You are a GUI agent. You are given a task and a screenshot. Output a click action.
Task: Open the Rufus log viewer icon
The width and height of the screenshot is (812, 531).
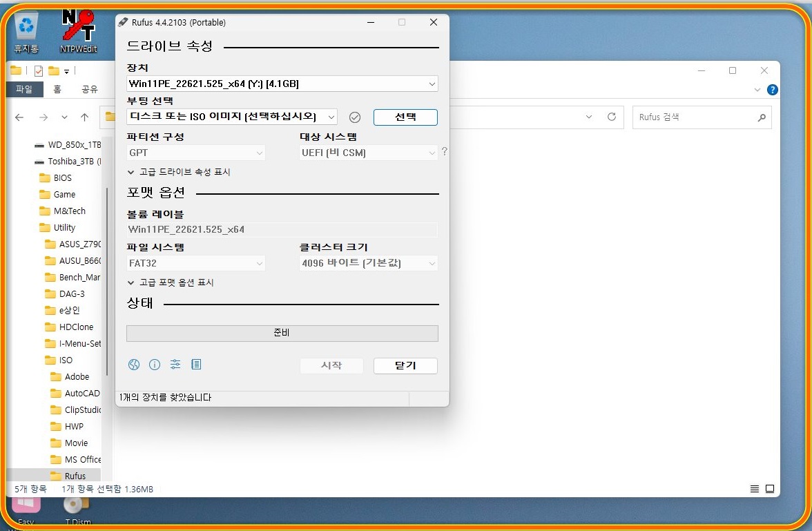click(196, 365)
